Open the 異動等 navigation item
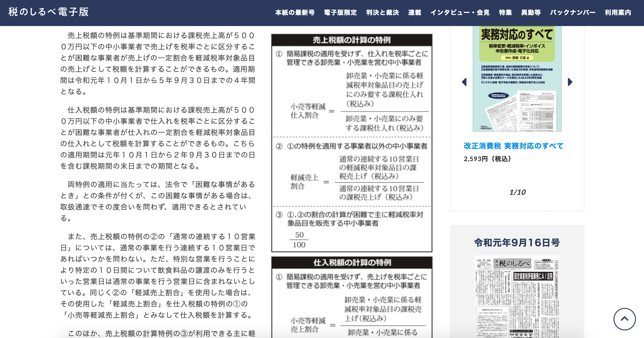The height and width of the screenshot is (338, 644). pyautogui.click(x=531, y=13)
